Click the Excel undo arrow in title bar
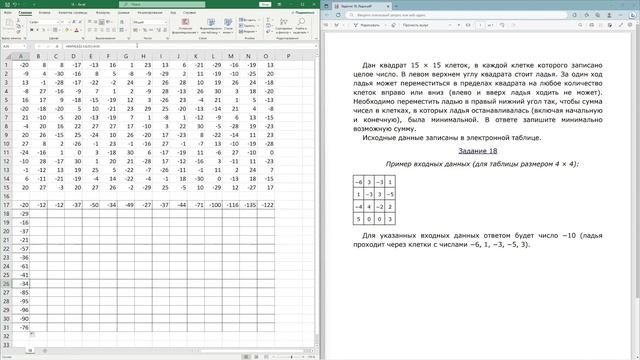The width and height of the screenshot is (640, 360). 15,4
